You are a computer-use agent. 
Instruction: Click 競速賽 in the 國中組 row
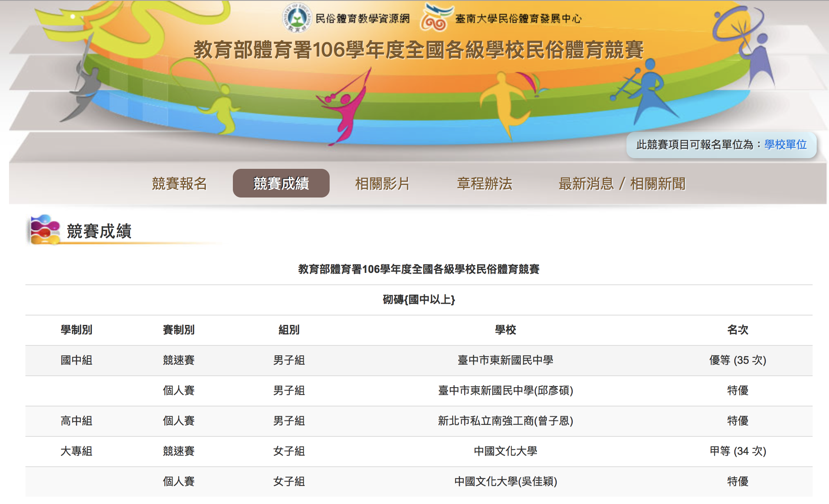178,360
